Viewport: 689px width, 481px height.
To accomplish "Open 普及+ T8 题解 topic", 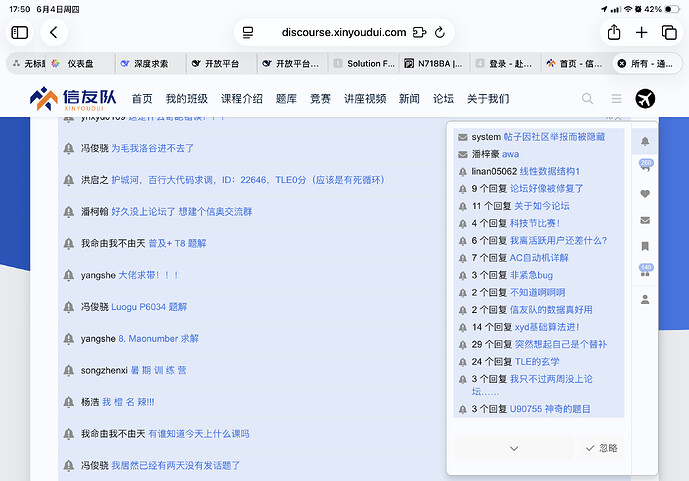I will click(x=177, y=243).
